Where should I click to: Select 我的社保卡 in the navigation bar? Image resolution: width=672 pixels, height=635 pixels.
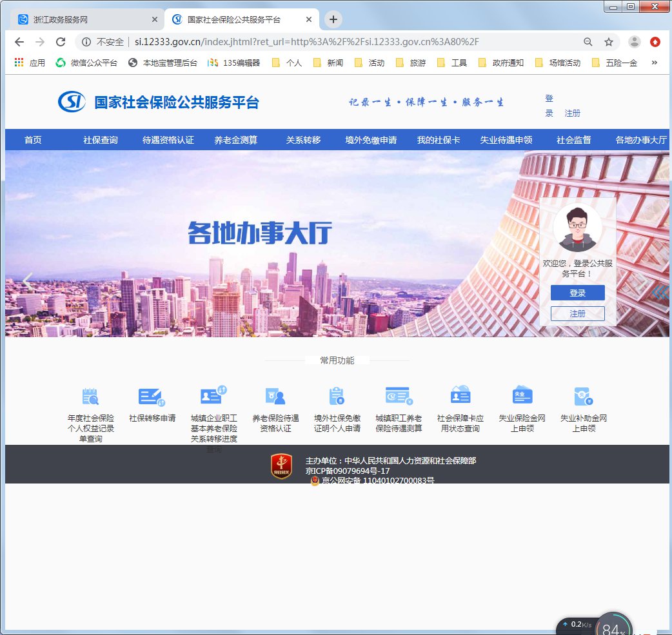(x=439, y=140)
